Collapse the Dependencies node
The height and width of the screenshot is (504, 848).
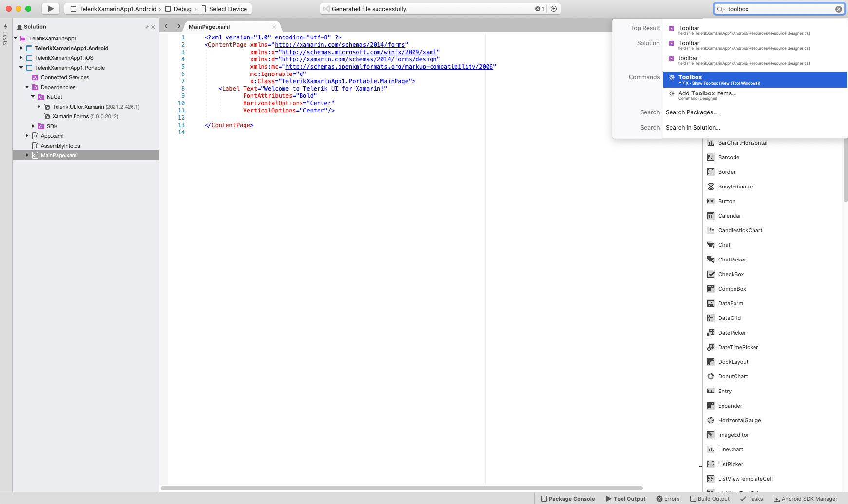(27, 87)
